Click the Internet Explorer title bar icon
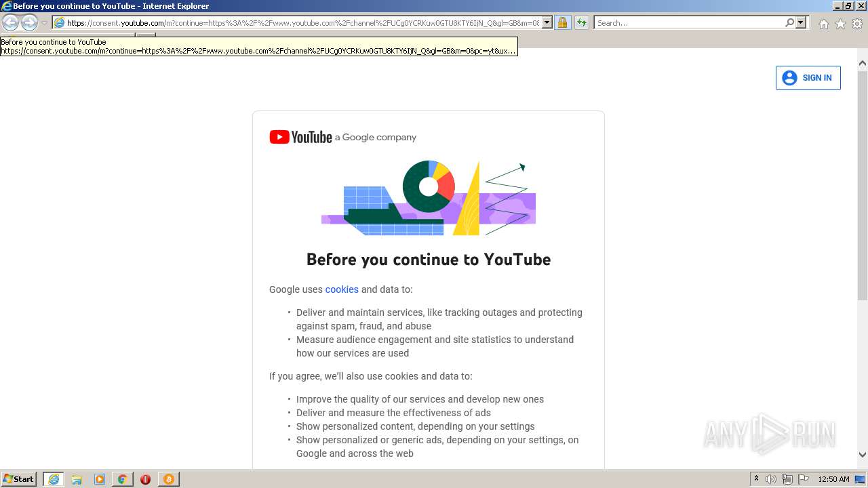Viewport: 868px width, 488px height. (7, 6)
